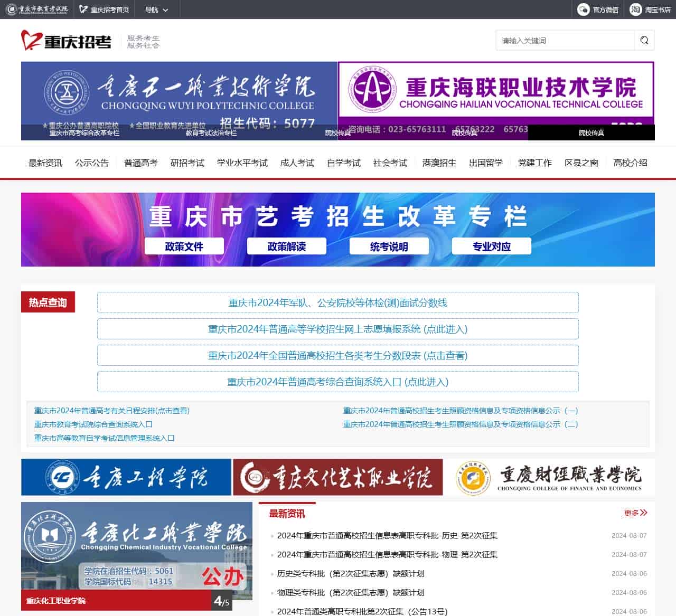Viewport: 676px width, 616px height.
Task: Click the 重庆工程学院 banner
Action: pos(126,477)
